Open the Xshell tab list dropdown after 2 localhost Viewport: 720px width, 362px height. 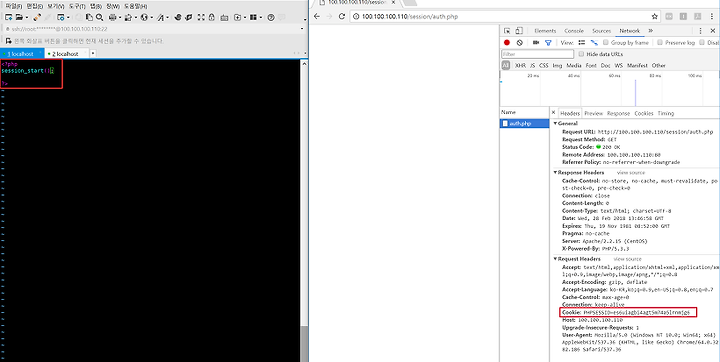93,53
